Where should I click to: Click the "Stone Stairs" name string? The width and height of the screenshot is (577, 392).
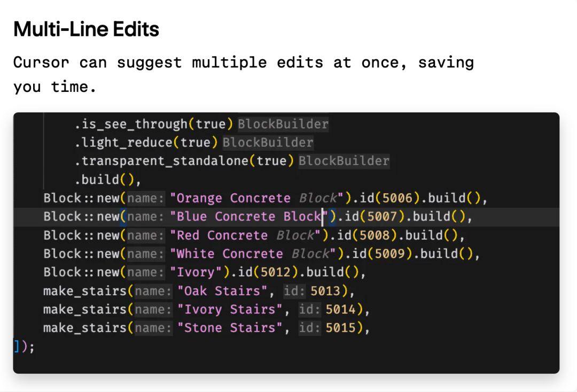pos(230,328)
